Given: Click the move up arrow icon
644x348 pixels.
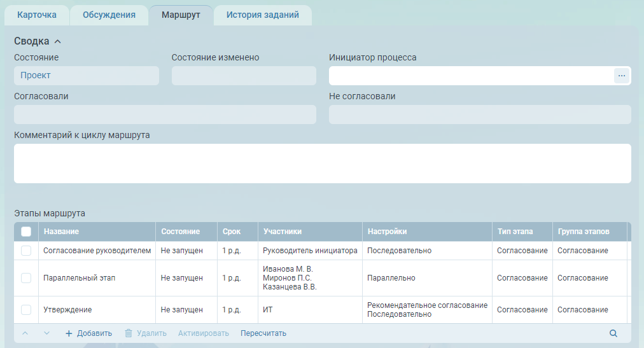Looking at the screenshot, I should click(25, 333).
